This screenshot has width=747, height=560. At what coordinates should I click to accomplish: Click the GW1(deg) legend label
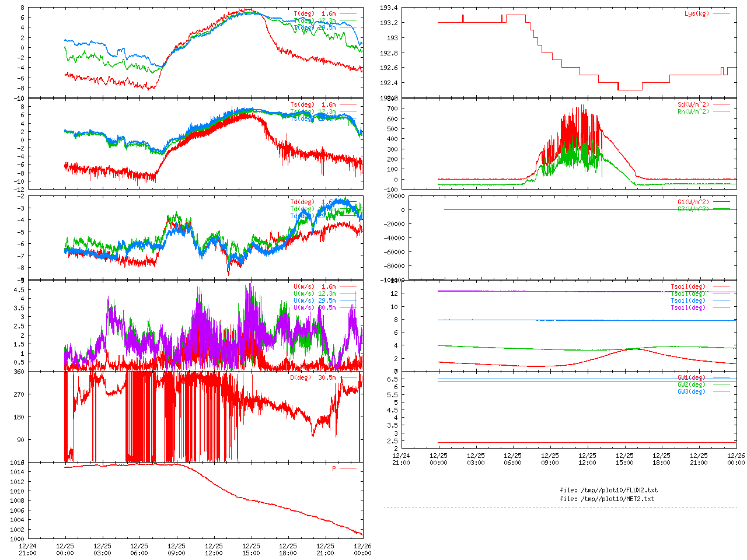(x=691, y=377)
